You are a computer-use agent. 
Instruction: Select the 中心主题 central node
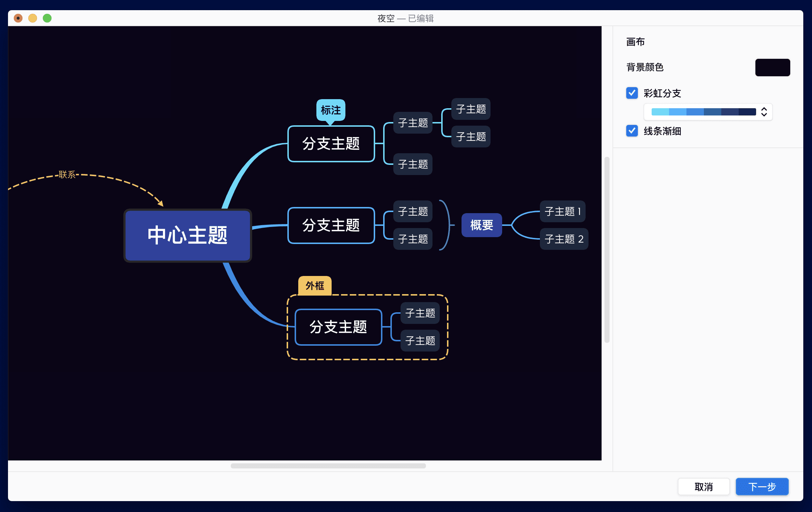[187, 235]
